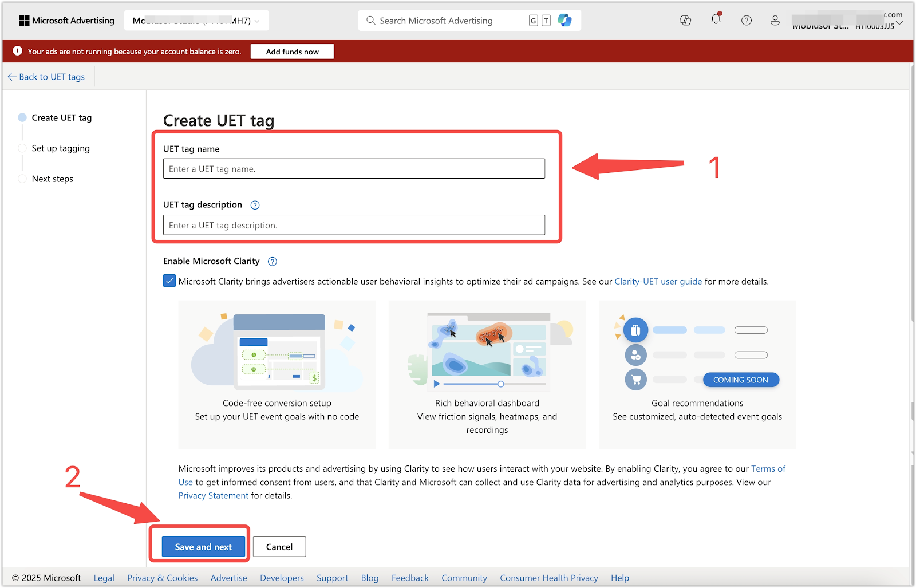Image resolution: width=916 pixels, height=588 pixels.
Task: Click the Cancel button
Action: pyautogui.click(x=279, y=547)
